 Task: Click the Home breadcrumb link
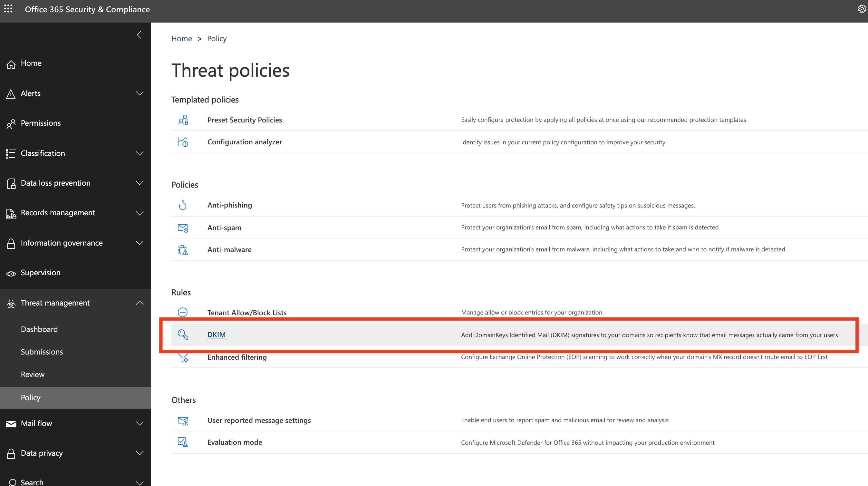coord(182,38)
